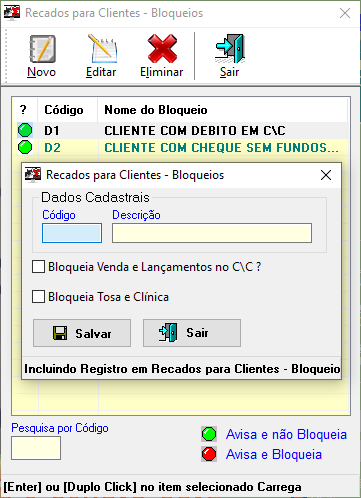Close the inner Bloqueios dialog
Screen dimensions: 361x498
click(326, 175)
